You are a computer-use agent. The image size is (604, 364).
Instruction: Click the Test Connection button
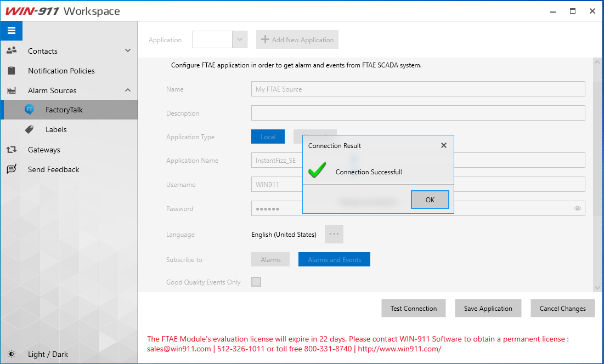point(413,308)
